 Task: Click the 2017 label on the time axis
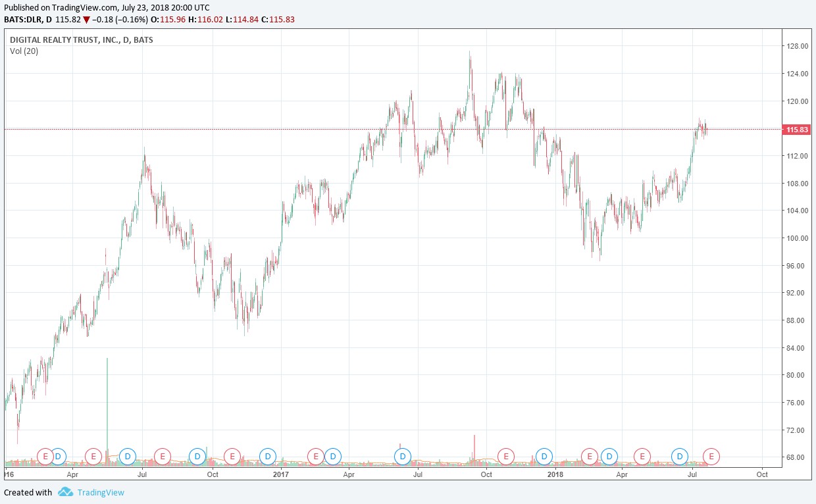pyautogui.click(x=281, y=474)
